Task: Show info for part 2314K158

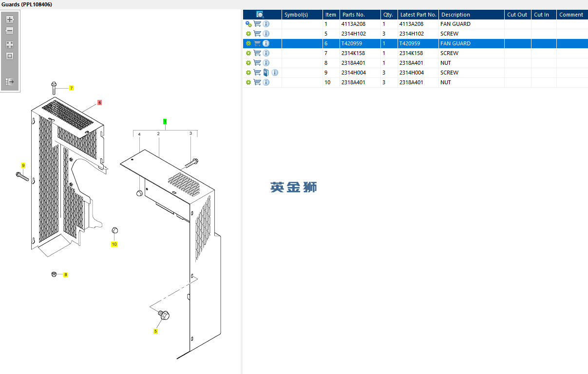Action: coord(266,53)
